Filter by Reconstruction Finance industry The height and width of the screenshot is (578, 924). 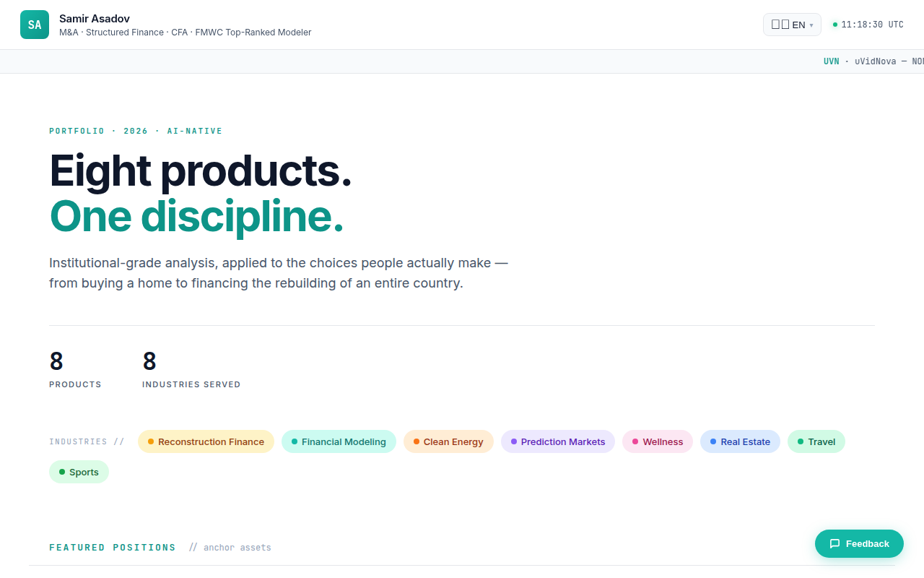(x=206, y=441)
